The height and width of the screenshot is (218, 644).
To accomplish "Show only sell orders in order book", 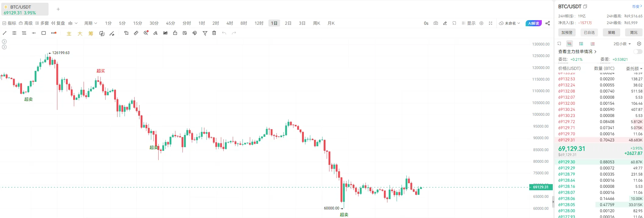I will 593,44.
